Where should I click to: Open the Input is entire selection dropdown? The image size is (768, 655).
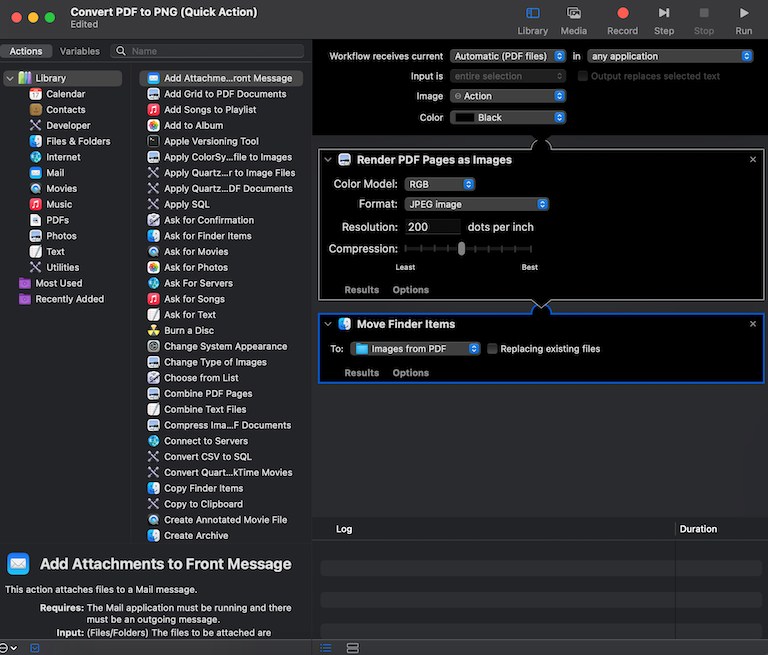point(508,76)
